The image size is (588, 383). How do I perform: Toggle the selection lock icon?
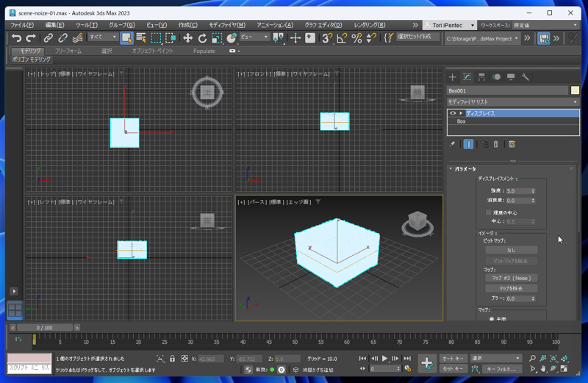(x=172, y=359)
